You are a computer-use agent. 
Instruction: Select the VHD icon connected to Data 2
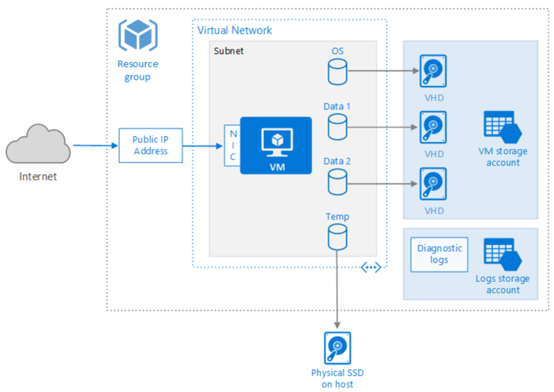point(433,183)
